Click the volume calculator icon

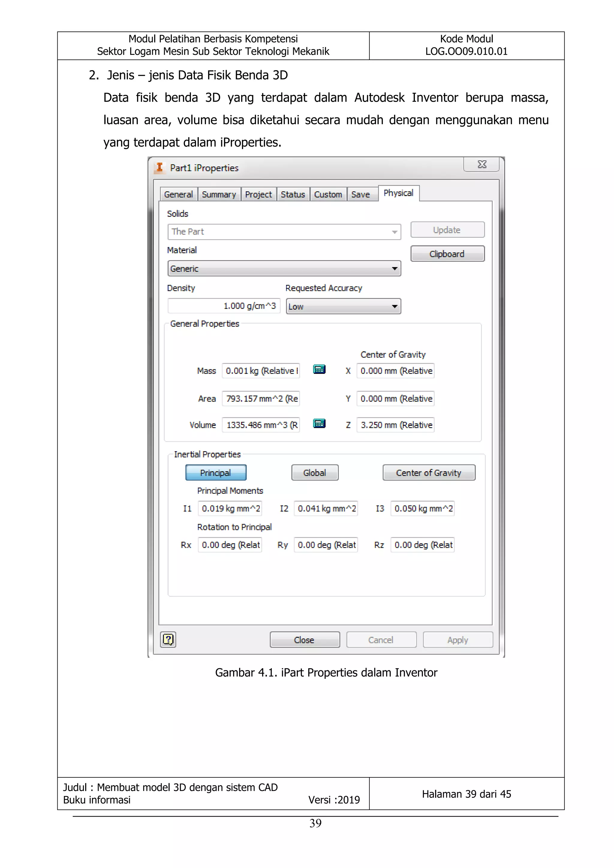pyautogui.click(x=319, y=423)
